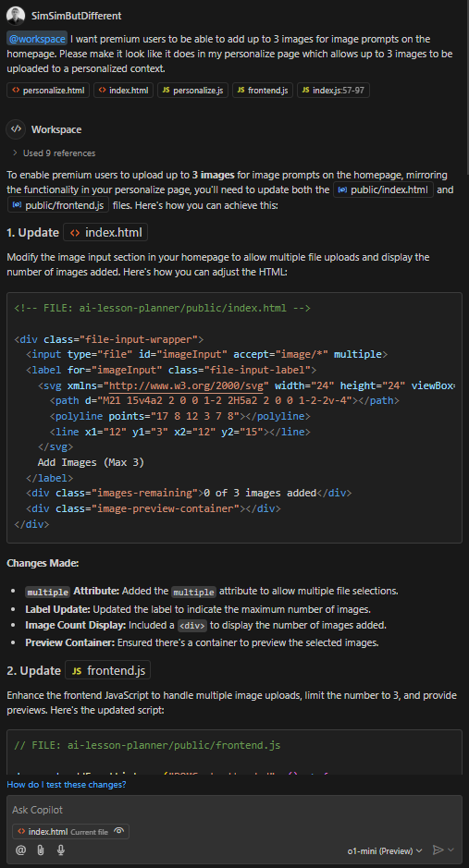The width and height of the screenshot is (469, 868).
Task: Click the 'Image Count Display:' bullet text
Action: 76,626
